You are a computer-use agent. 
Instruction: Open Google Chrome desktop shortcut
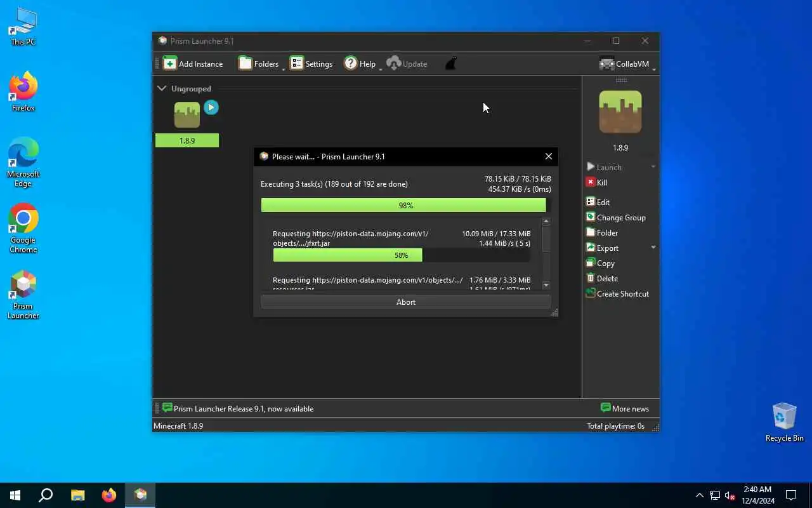tap(23, 229)
